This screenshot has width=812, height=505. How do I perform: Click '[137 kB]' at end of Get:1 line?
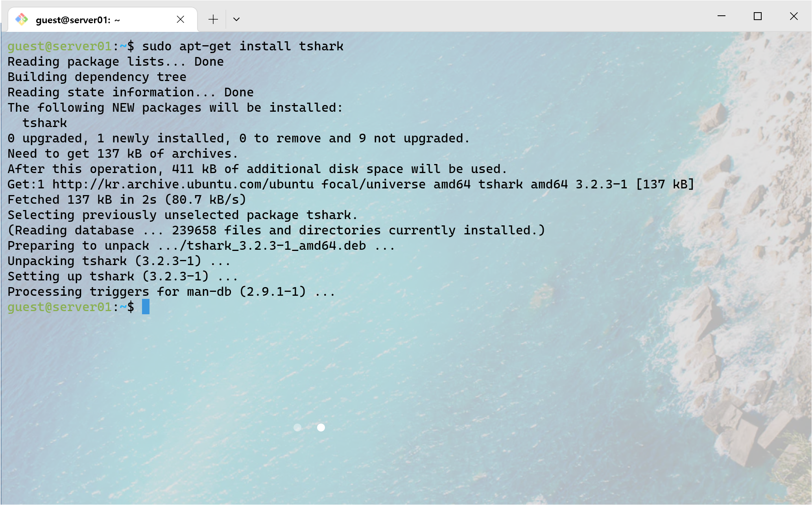[665, 184]
